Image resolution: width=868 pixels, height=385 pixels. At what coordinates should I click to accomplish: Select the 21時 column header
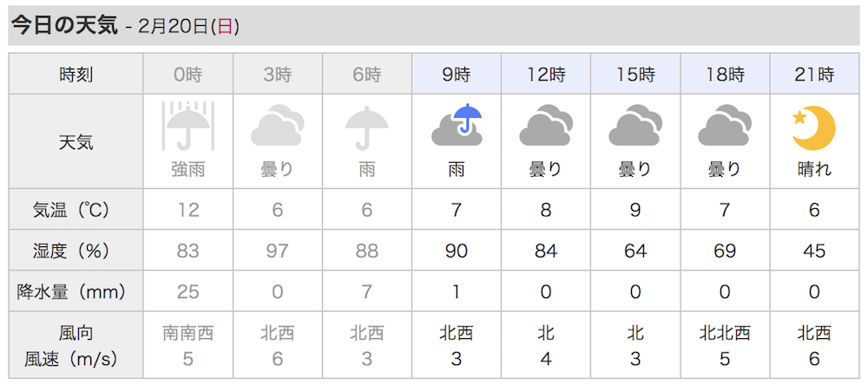click(814, 74)
